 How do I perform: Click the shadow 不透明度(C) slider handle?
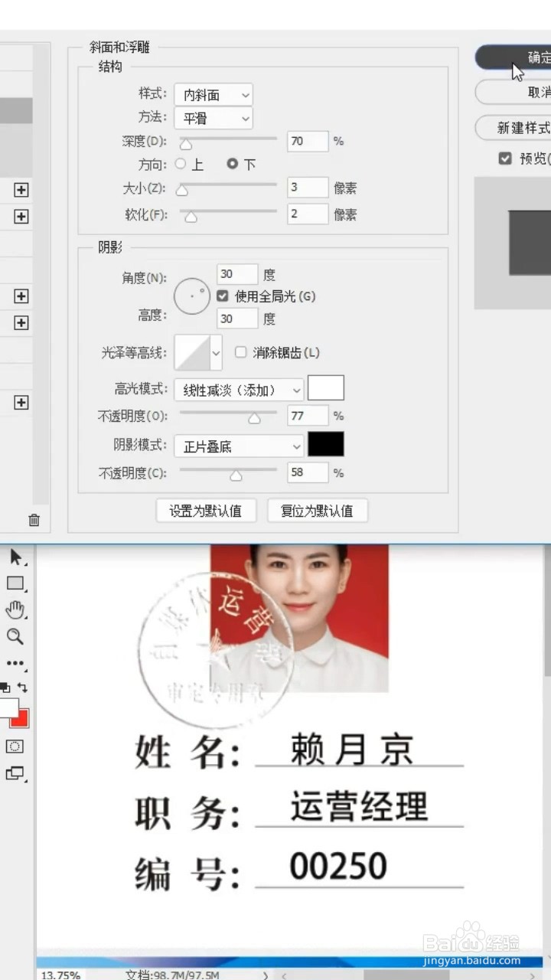pos(236,475)
